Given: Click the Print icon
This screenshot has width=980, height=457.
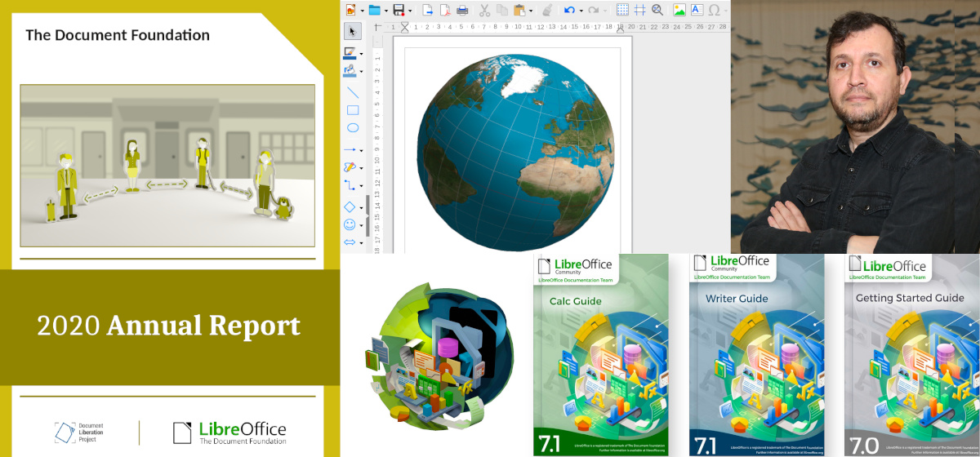Looking at the screenshot, I should (462, 10).
